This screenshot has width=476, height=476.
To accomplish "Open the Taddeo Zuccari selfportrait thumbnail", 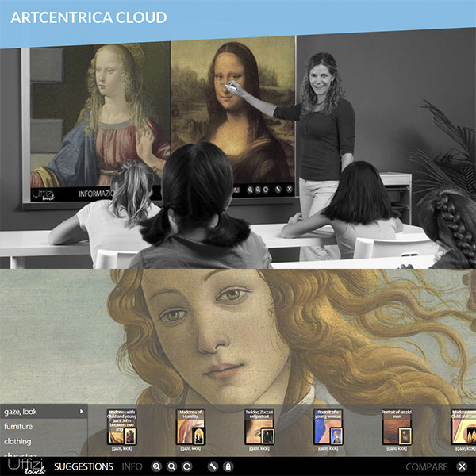I will coord(259,427).
